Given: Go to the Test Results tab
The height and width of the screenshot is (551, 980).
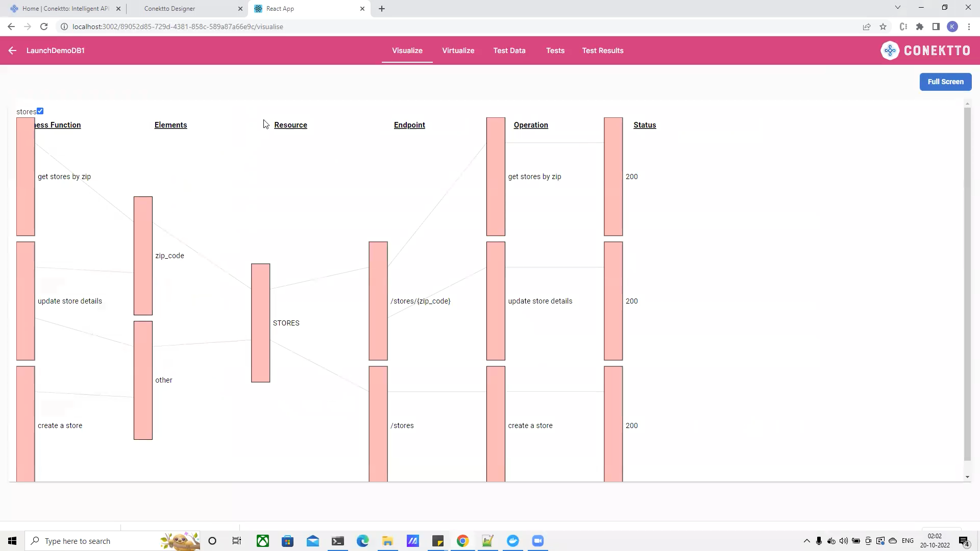Looking at the screenshot, I should (602, 51).
